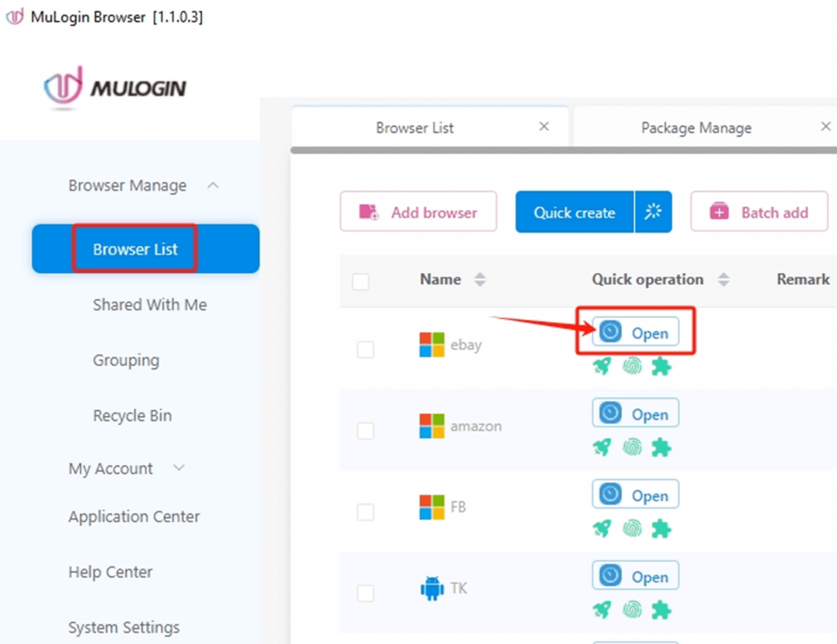Click the Batch add button
Image resolution: width=837 pixels, height=644 pixels.
[x=759, y=212]
